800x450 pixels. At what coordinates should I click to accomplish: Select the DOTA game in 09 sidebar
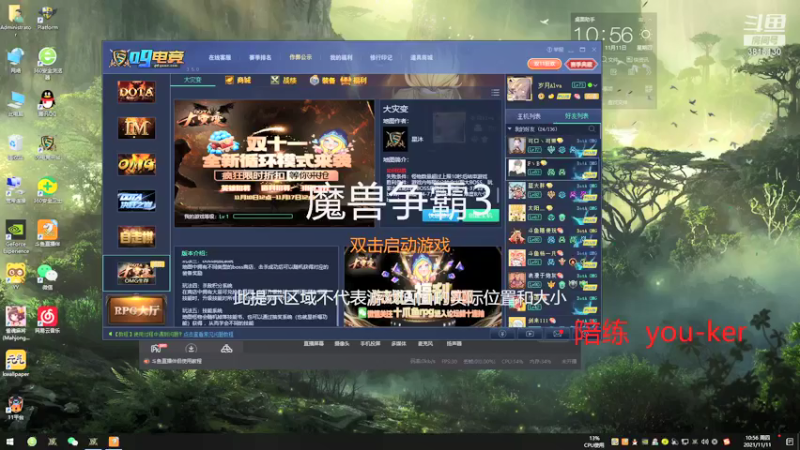pyautogui.click(x=136, y=92)
